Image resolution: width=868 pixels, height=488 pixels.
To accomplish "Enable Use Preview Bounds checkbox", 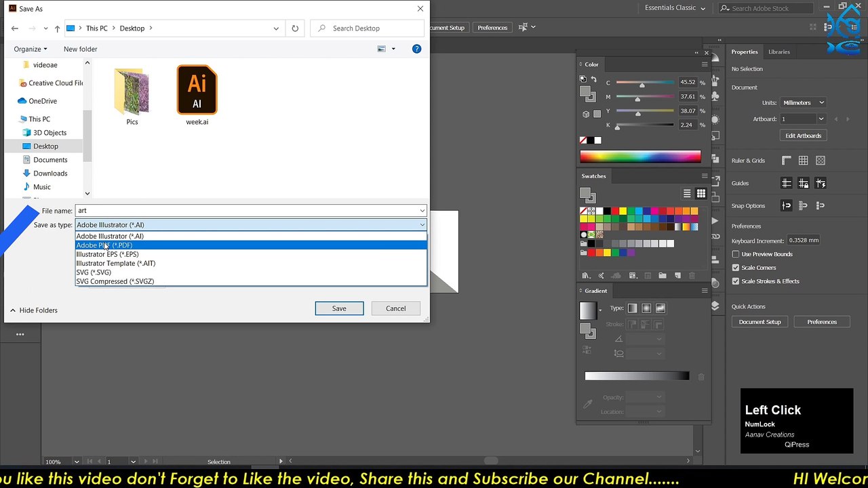I will click(736, 254).
